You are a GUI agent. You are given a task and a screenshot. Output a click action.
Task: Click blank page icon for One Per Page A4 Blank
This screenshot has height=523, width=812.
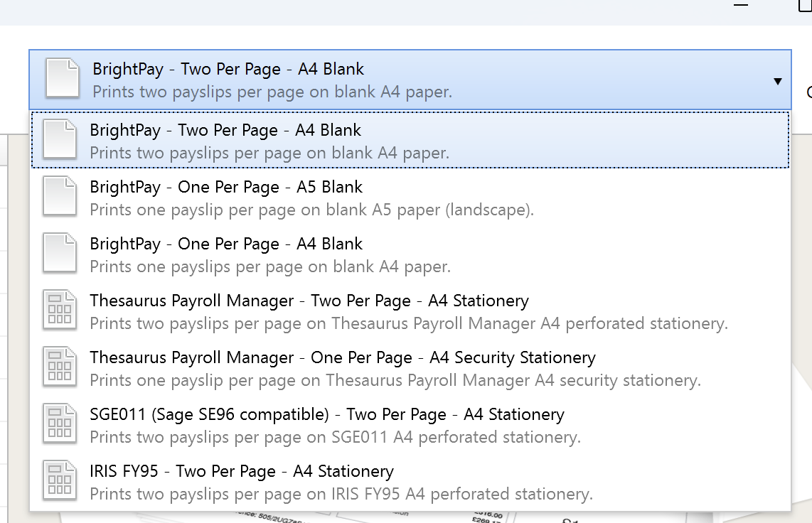[60, 253]
